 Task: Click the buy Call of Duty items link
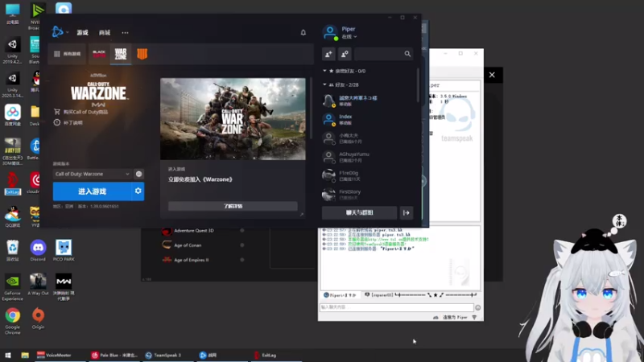tap(85, 112)
